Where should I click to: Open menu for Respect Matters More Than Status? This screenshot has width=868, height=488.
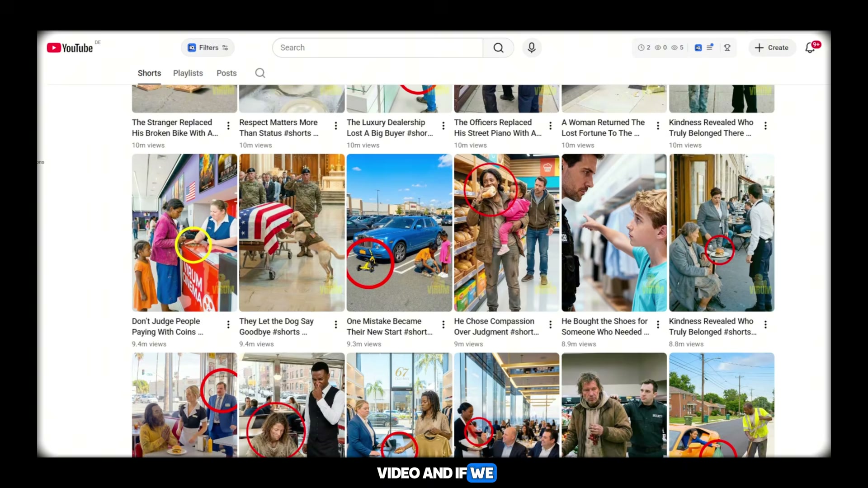pyautogui.click(x=335, y=126)
